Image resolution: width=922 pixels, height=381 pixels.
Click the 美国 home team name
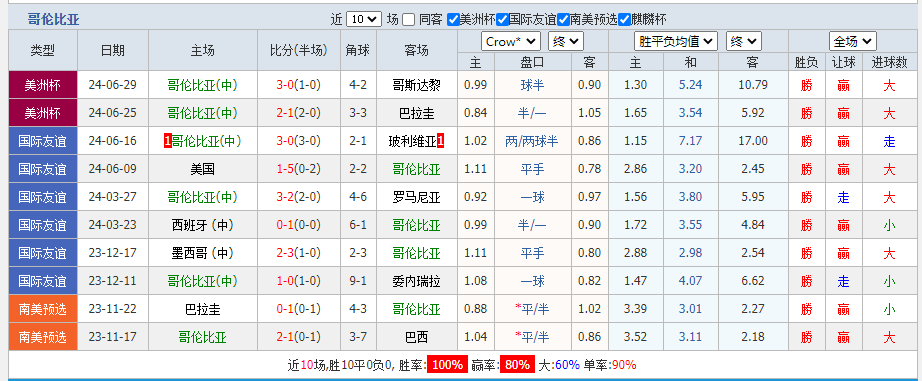pyautogui.click(x=202, y=169)
